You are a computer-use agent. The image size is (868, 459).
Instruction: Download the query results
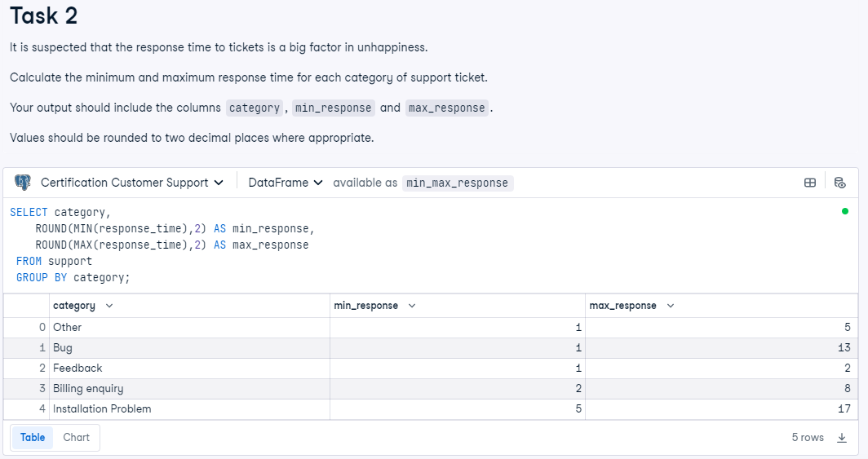coord(842,438)
